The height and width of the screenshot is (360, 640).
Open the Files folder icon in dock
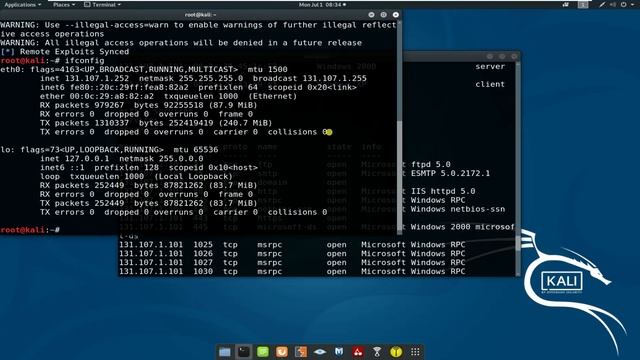pos(224,352)
